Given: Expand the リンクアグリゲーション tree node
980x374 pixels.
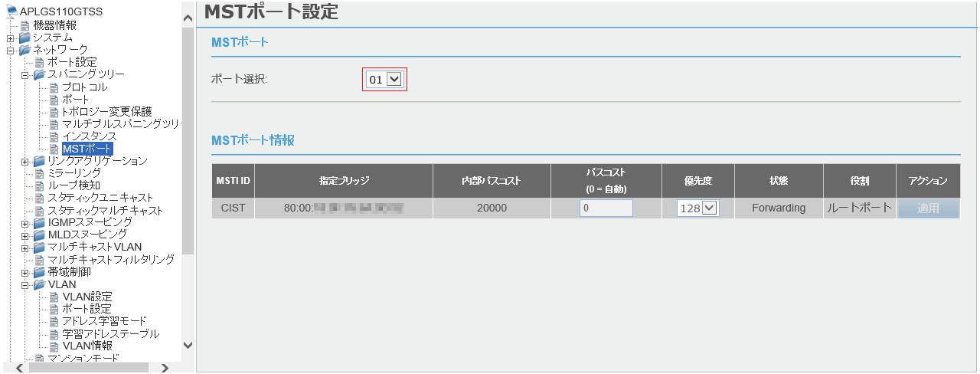Looking at the screenshot, I should (x=25, y=161).
